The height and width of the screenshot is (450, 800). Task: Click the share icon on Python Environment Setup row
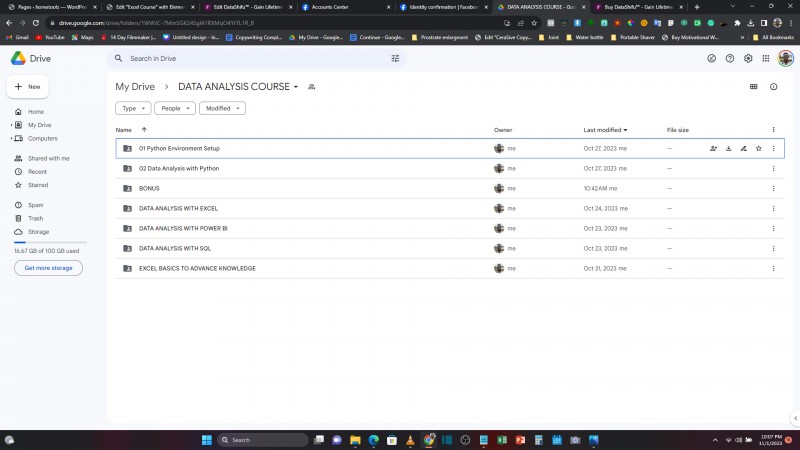click(x=713, y=148)
